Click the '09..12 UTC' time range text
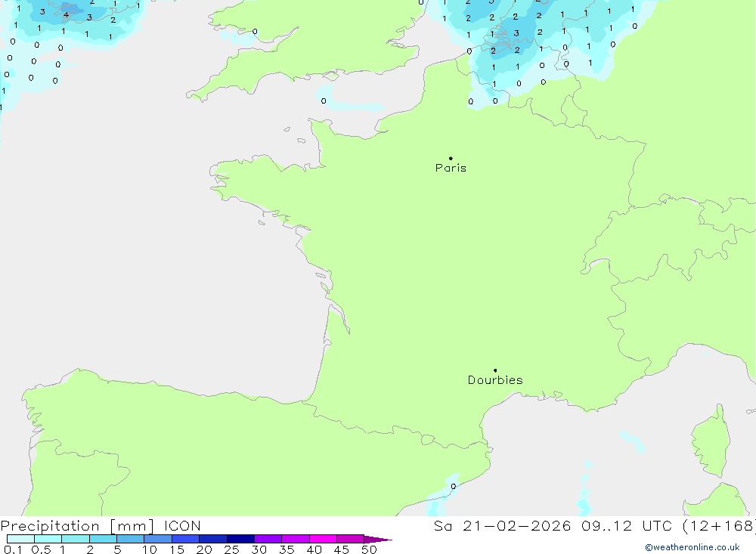Viewport: 756px width, 554px height. click(627, 526)
